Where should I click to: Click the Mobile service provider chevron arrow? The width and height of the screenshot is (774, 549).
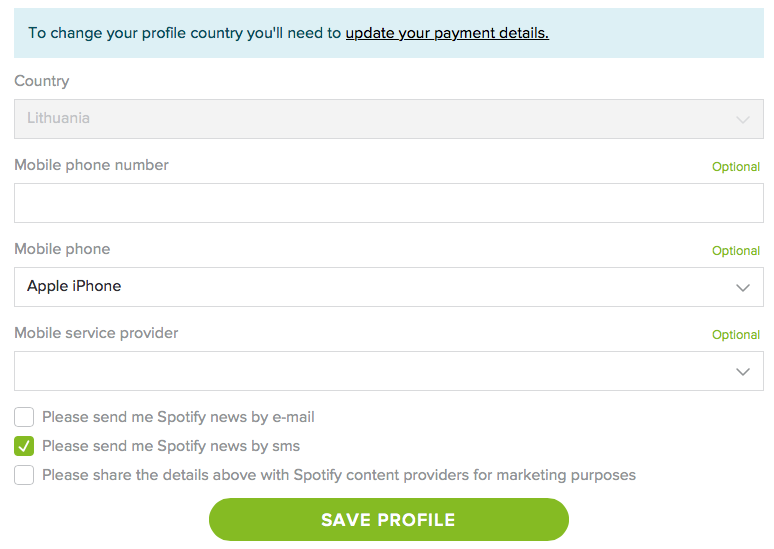click(743, 371)
